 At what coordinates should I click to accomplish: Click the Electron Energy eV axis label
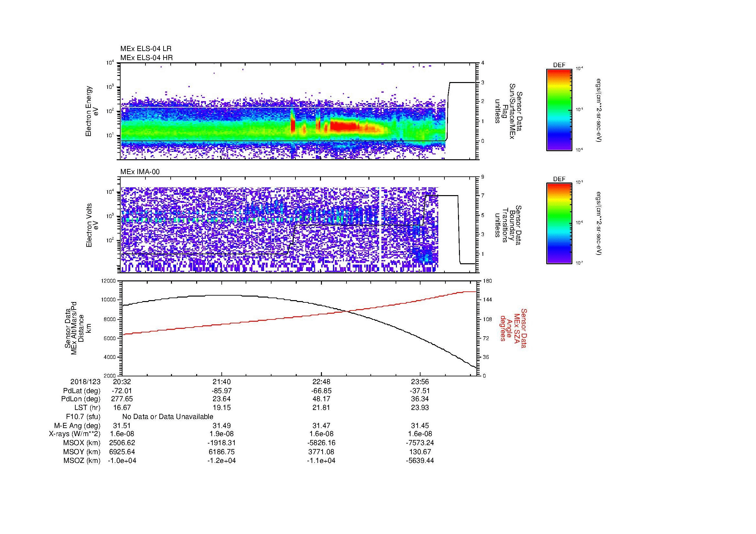click(x=92, y=111)
